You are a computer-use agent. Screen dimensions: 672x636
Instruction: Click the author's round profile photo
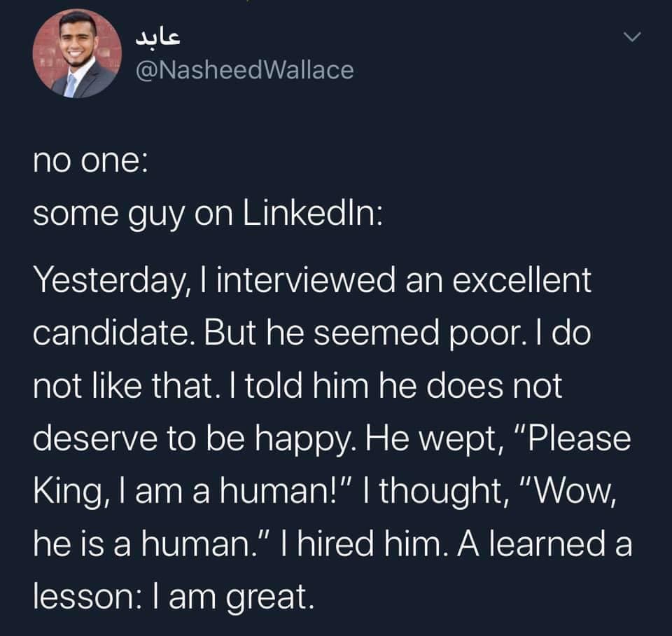(x=77, y=54)
